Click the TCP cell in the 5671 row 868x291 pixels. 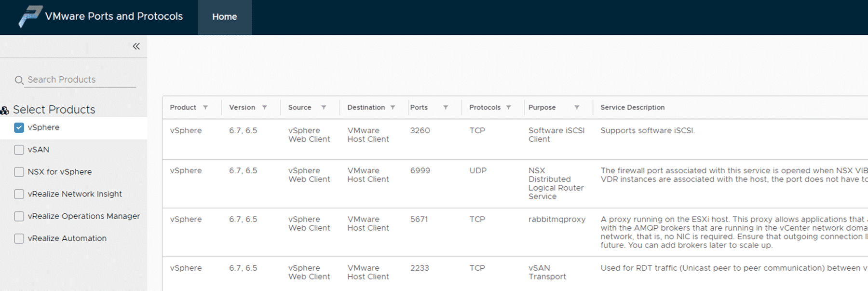coord(477,220)
